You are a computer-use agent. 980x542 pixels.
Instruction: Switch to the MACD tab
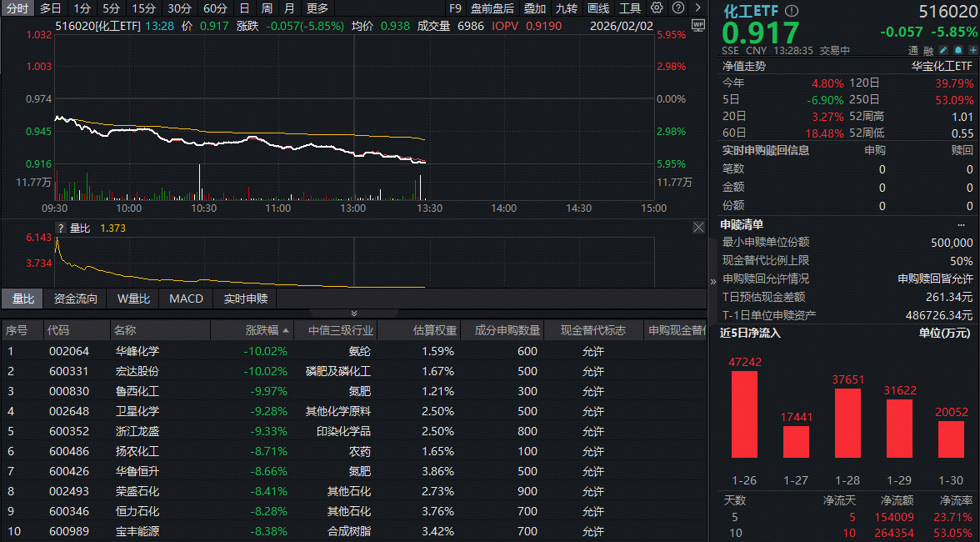click(x=185, y=299)
